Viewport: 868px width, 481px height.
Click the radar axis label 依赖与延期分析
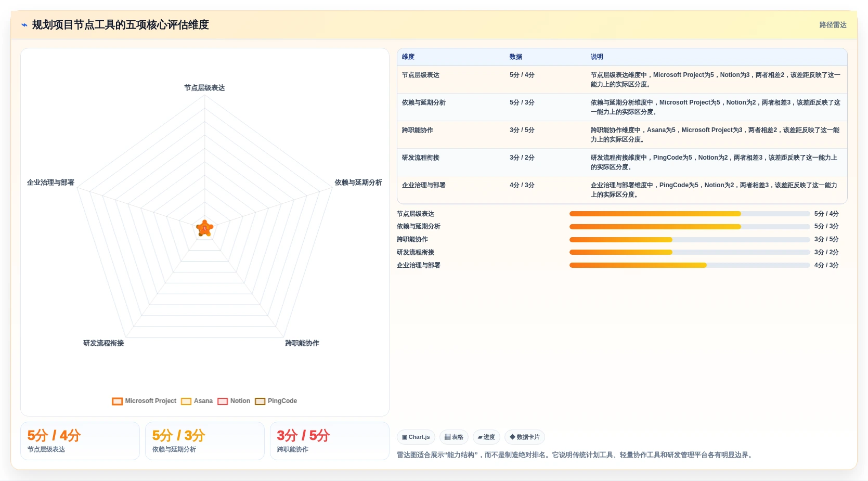click(x=358, y=183)
